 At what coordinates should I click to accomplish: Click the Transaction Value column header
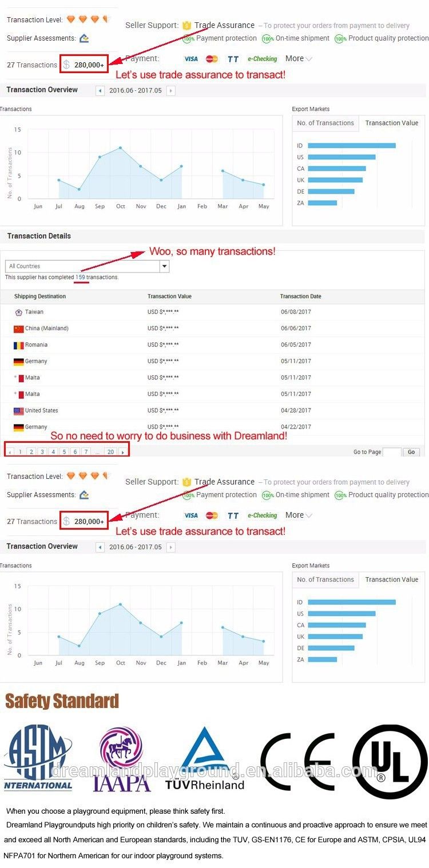169,297
